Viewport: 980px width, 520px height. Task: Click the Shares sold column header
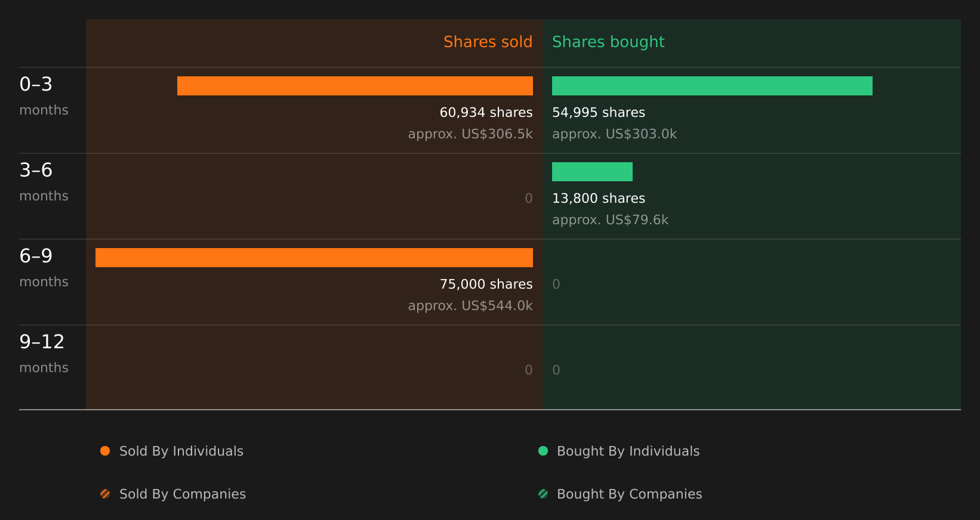(x=488, y=42)
